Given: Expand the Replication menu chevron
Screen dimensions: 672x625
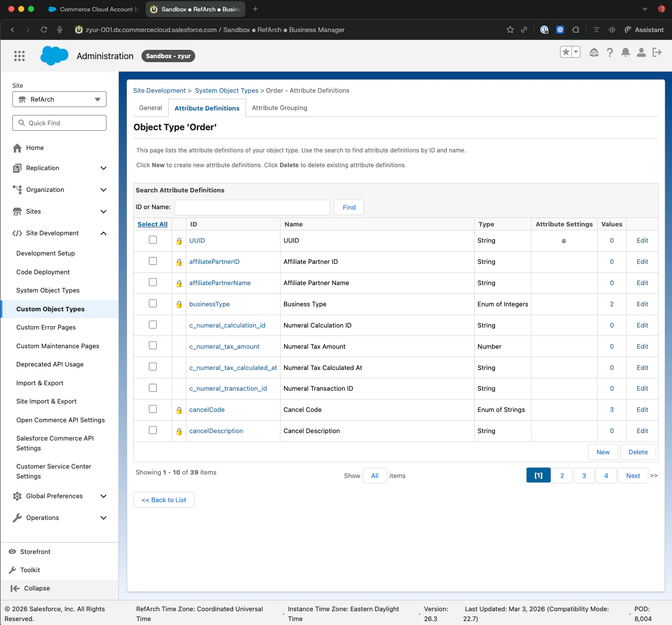Looking at the screenshot, I should (104, 168).
